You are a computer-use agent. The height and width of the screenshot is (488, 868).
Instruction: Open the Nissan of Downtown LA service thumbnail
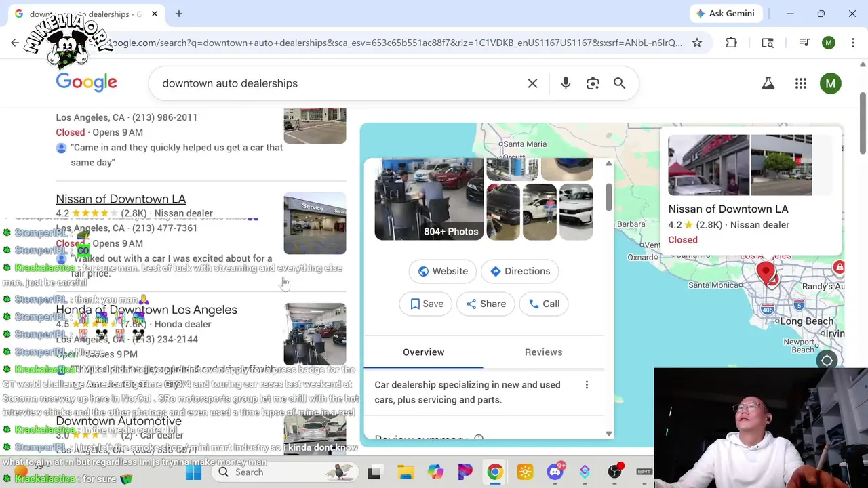[315, 224]
